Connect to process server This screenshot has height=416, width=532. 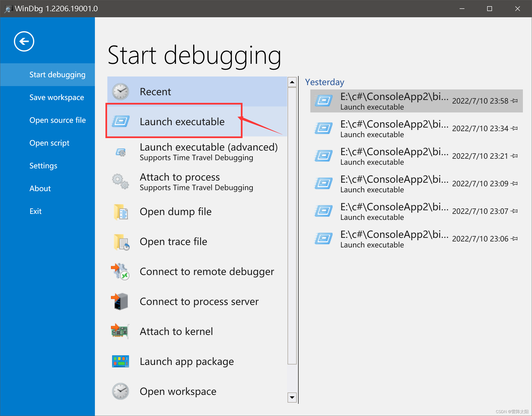[x=199, y=301]
